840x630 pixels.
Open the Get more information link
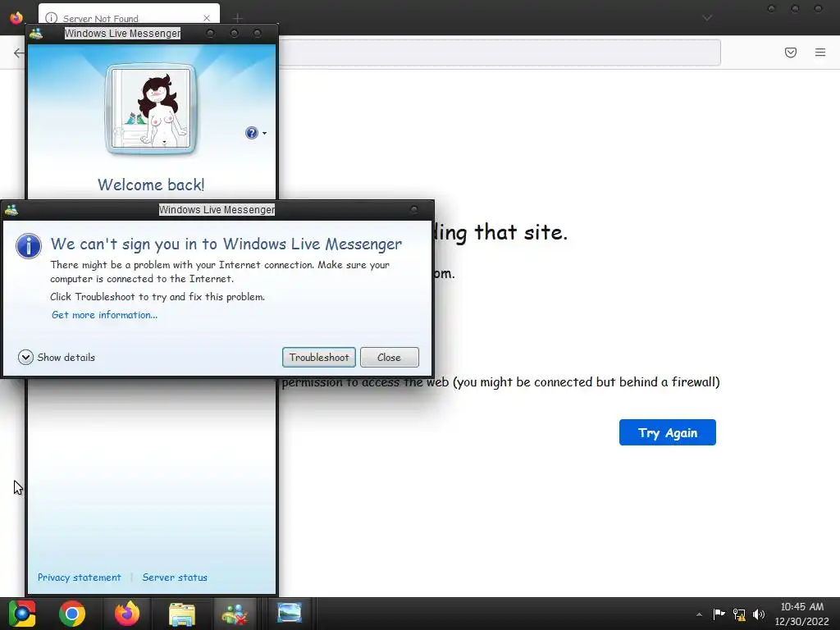click(104, 315)
